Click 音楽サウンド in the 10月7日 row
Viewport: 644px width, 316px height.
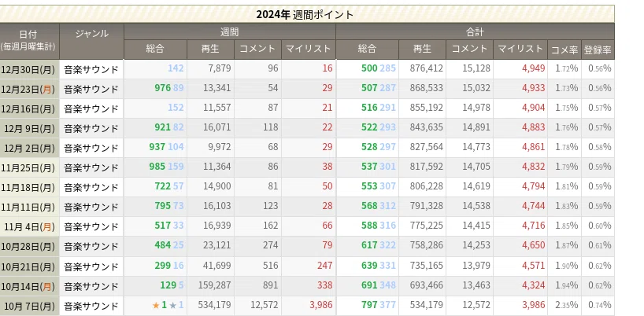[x=91, y=306]
